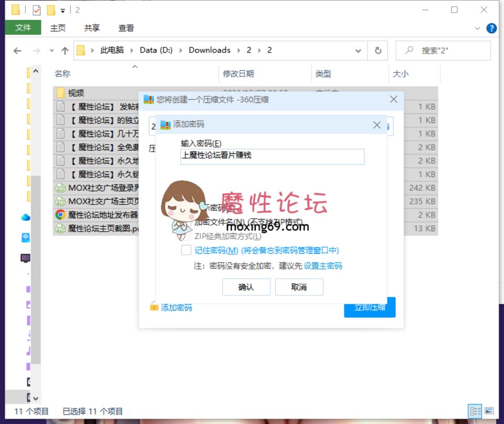Expand the chevron after Downloads in path

pyautogui.click(x=238, y=50)
